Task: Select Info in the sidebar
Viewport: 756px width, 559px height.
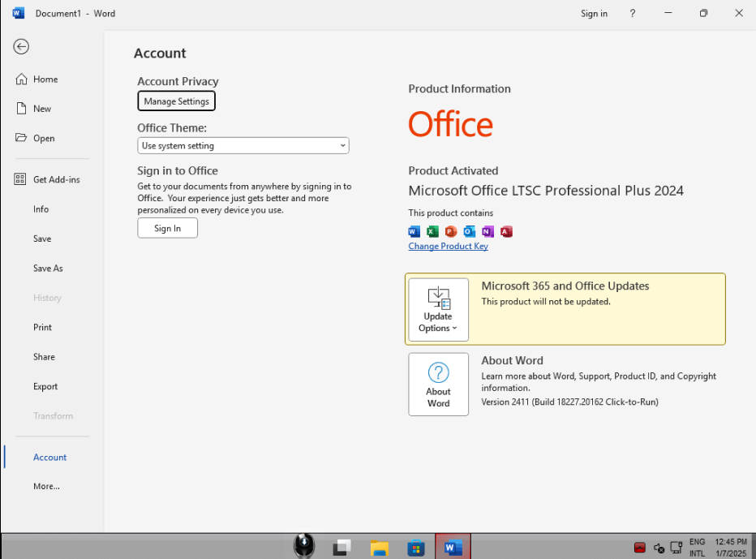Action: click(41, 209)
